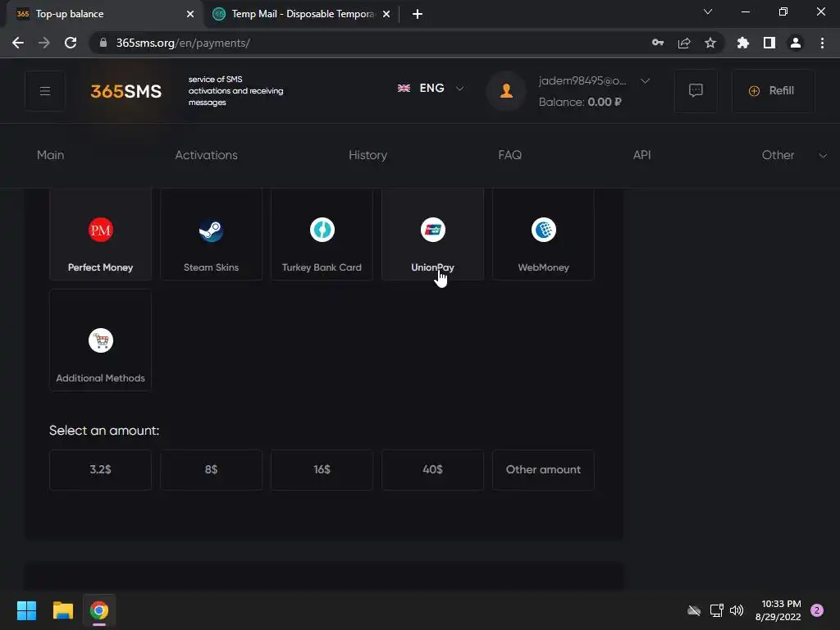Open the History page
The height and width of the screenshot is (630, 840).
coord(367,155)
